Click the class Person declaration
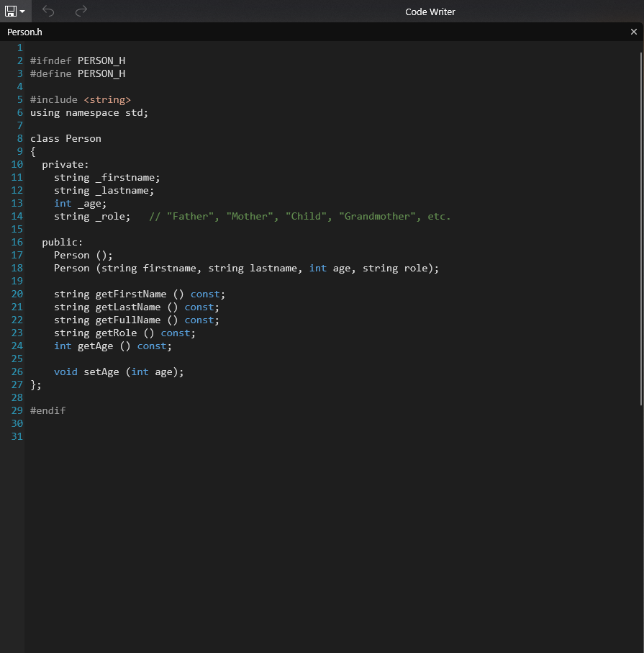The image size is (644, 653). coord(65,138)
